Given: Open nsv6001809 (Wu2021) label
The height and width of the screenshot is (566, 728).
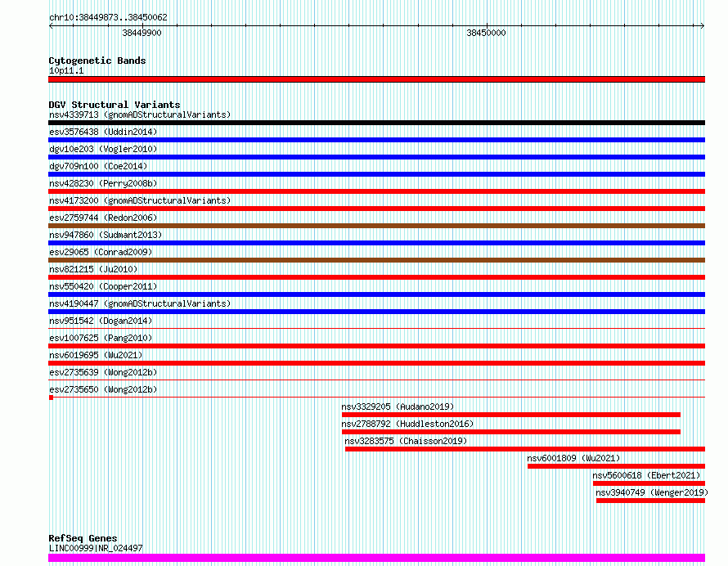Looking at the screenshot, I should 574,458.
